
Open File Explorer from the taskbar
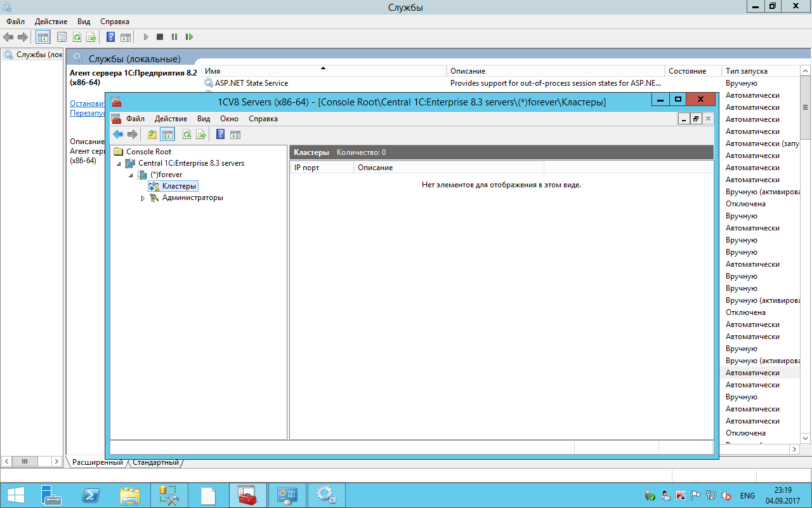[x=130, y=495]
